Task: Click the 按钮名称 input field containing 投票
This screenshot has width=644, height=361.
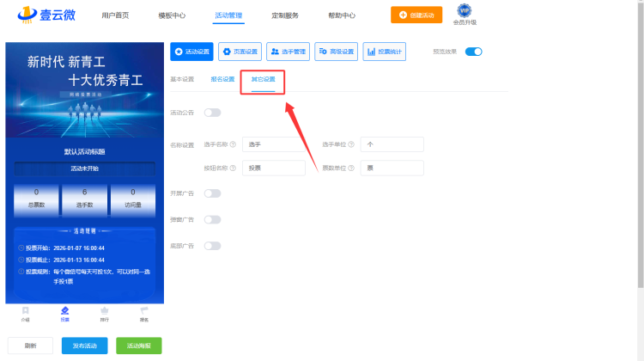Action: (273, 168)
